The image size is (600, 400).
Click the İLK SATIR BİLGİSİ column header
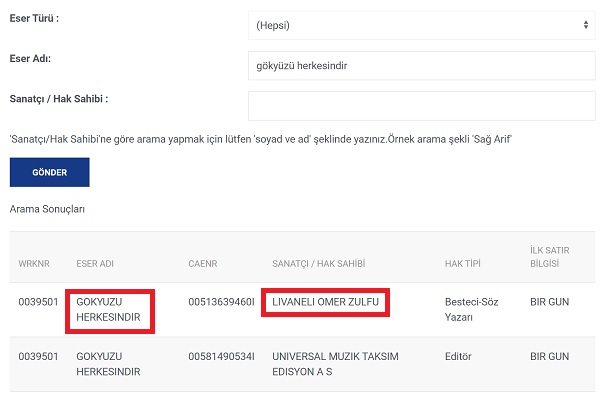pyautogui.click(x=550, y=256)
